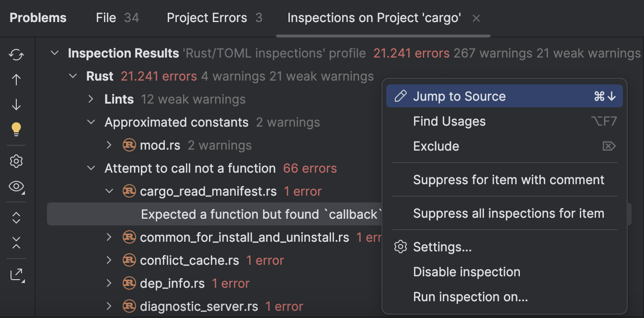Choose Jump to Source from context menu
The height and width of the screenshot is (318, 644).
[459, 96]
